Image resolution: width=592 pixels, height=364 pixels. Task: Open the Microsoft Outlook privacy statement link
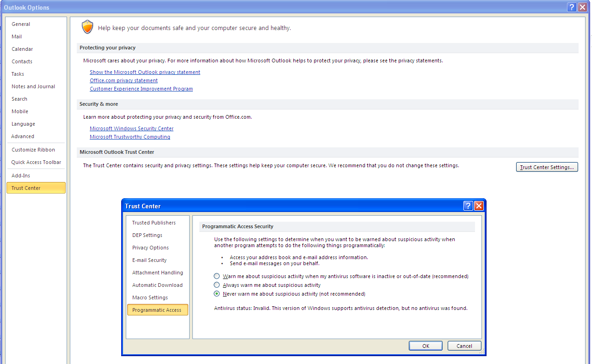click(x=145, y=72)
